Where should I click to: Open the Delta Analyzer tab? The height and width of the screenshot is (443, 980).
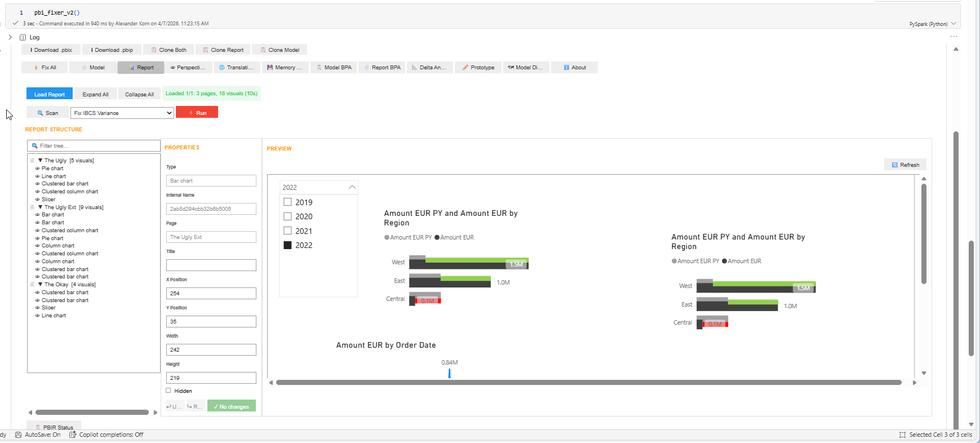point(429,67)
